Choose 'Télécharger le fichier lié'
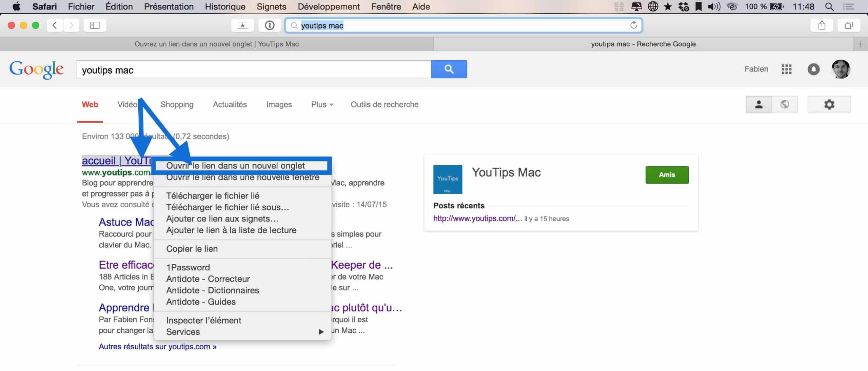Image resolution: width=868 pixels, height=371 pixels. [x=242, y=196]
